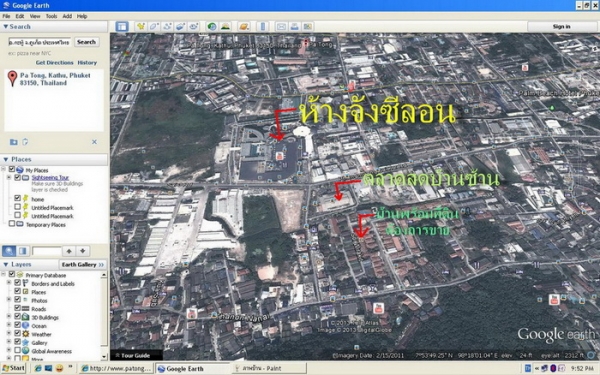Open the Add menu
The width and height of the screenshot is (600, 375).
tap(67, 16)
